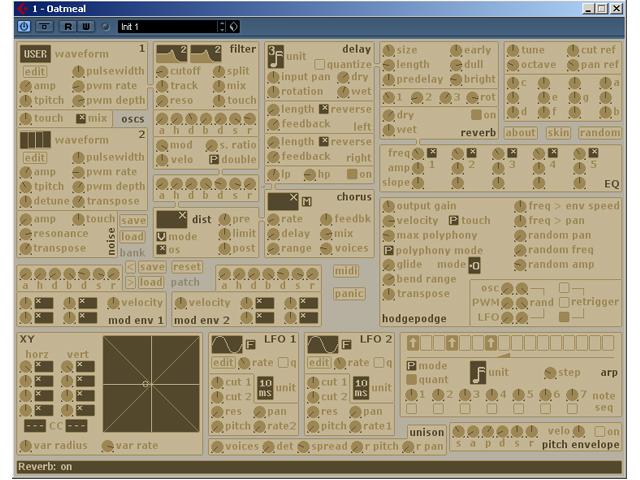Toggle the plugin bypass power button
640x480 pixels.
pyautogui.click(x=25, y=26)
